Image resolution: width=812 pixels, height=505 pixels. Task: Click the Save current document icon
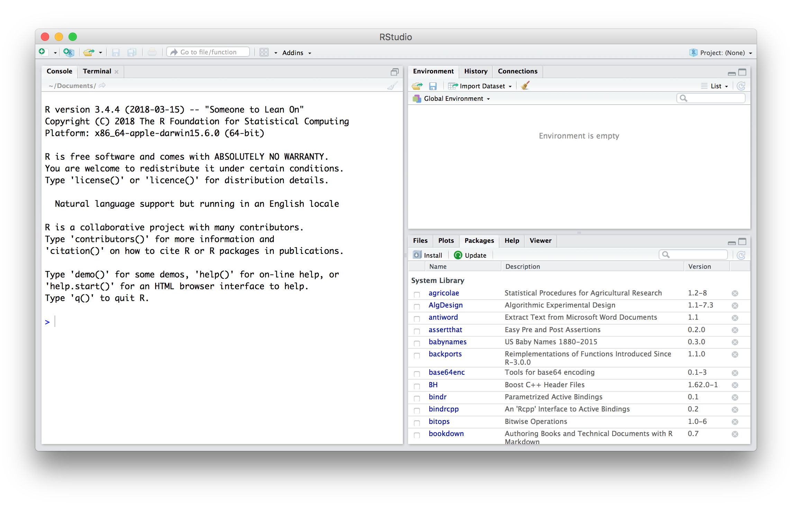[x=116, y=52]
